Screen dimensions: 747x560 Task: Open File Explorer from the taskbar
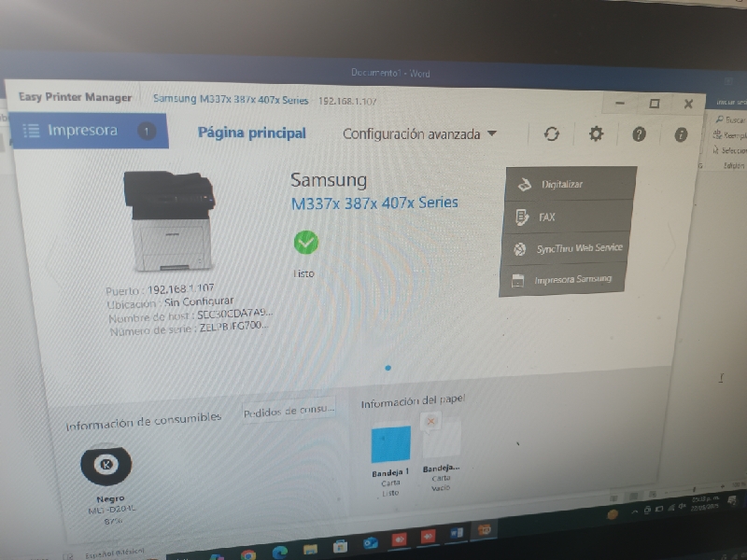310,549
